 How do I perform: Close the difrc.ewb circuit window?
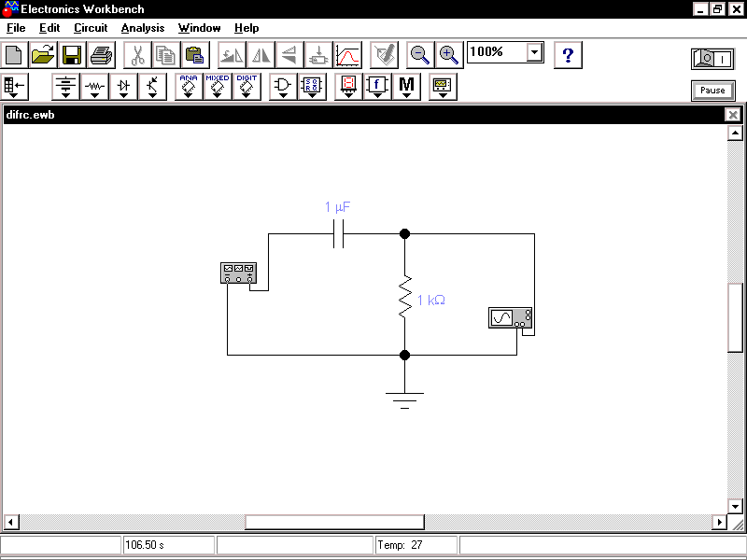(733, 115)
